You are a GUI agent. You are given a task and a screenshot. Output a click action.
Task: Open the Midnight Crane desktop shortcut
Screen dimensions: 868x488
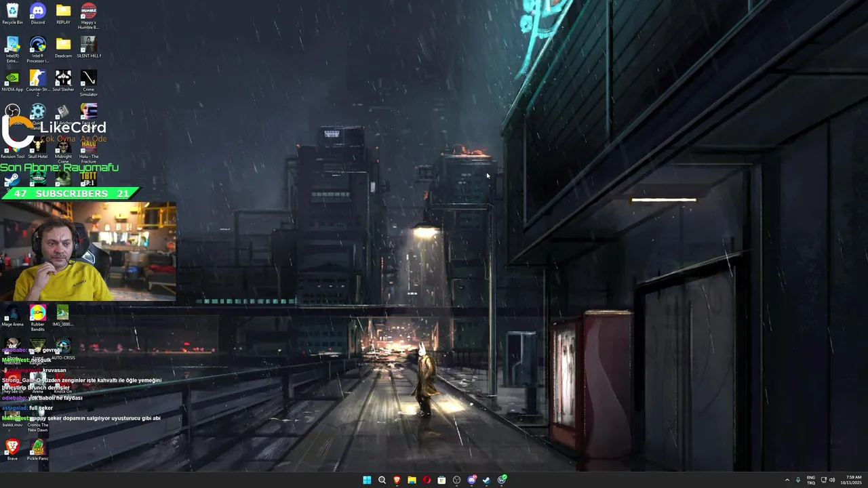pos(63,150)
